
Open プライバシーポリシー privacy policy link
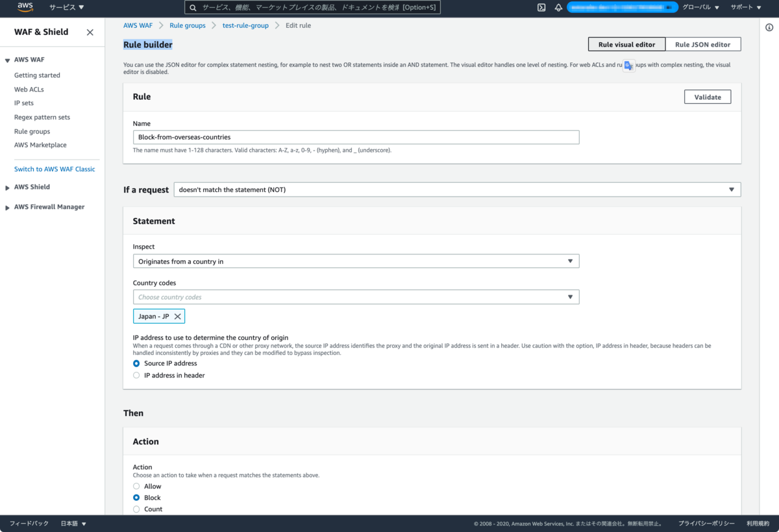(706, 524)
